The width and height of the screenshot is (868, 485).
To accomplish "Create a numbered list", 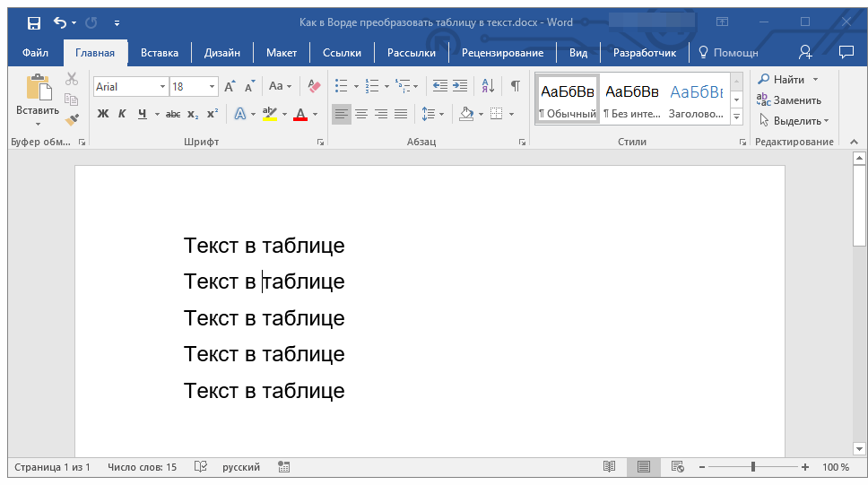I will 372,86.
